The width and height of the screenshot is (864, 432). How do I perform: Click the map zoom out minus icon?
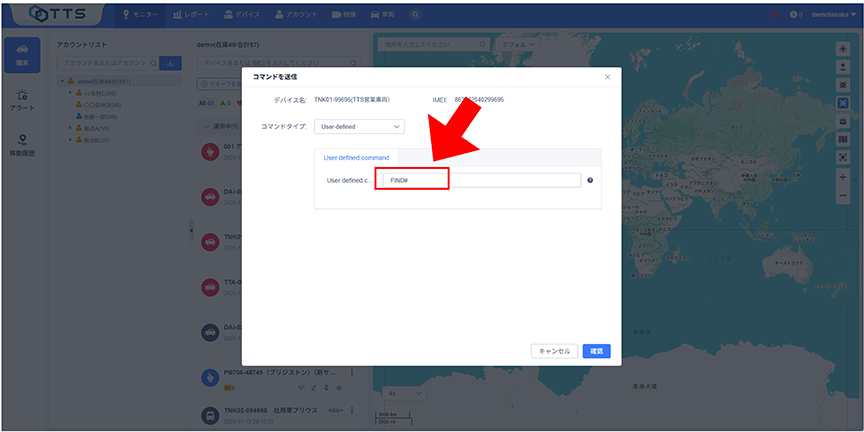click(843, 193)
